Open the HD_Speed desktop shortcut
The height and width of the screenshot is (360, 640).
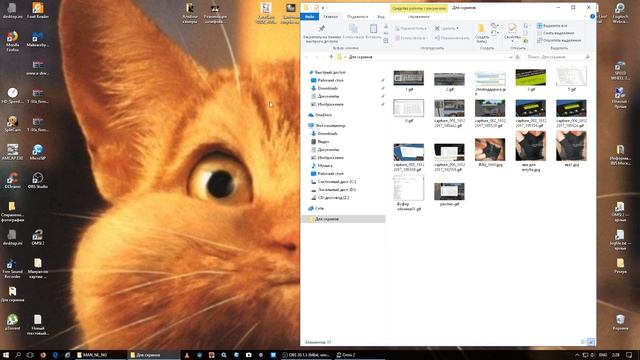tap(13, 96)
